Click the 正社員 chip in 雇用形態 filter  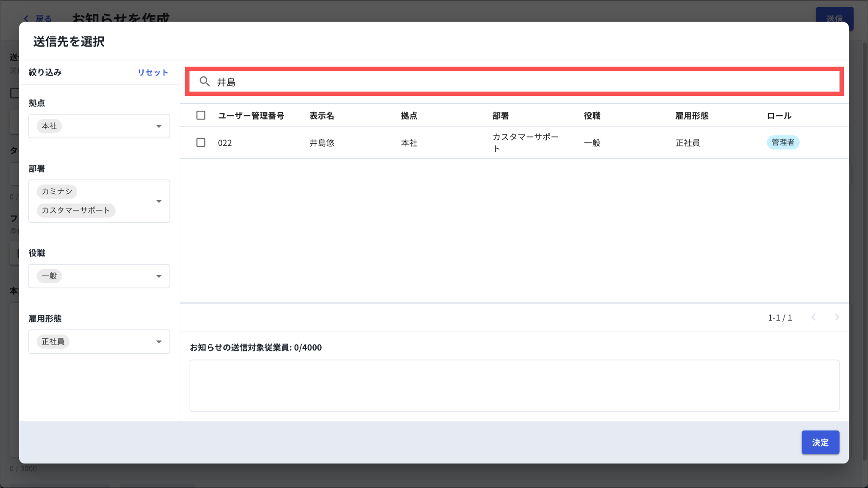[x=53, y=342]
